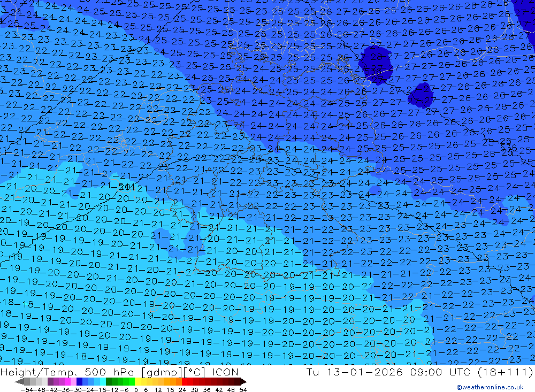This screenshot has width=535, height=392.
Task: Click the '(18+111)' forecast run text
Action: (505, 372)
